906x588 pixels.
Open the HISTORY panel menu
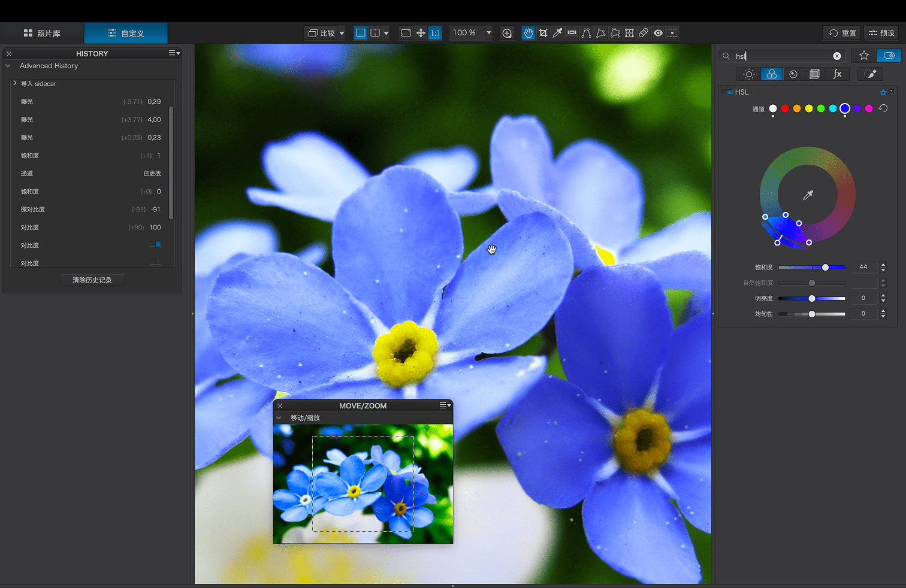174,53
